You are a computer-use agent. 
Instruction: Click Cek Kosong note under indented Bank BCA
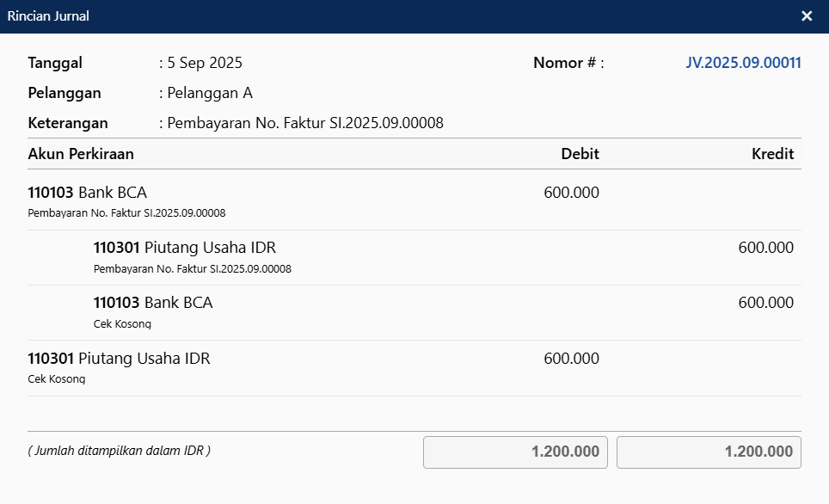point(122,324)
